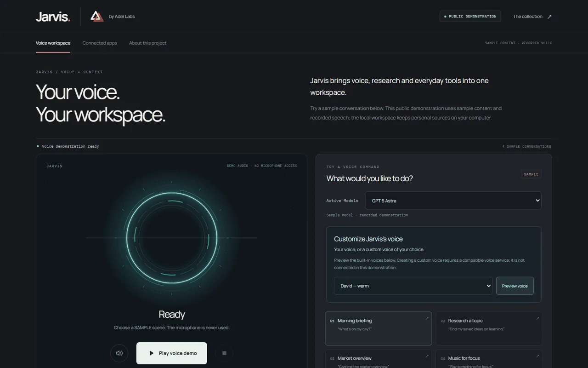Select the Morning briefing sample conversation
Viewport: 588px width, 368px height.
click(x=378, y=328)
